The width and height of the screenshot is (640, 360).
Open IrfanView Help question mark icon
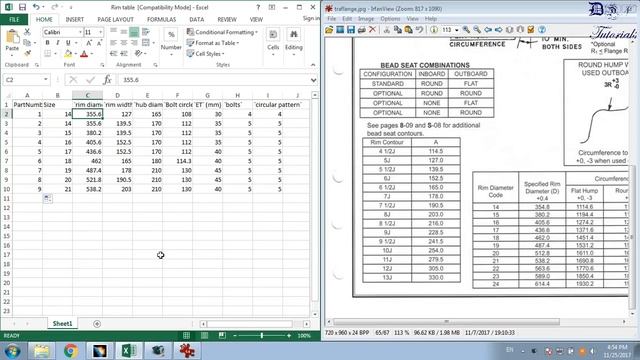(x=542, y=30)
